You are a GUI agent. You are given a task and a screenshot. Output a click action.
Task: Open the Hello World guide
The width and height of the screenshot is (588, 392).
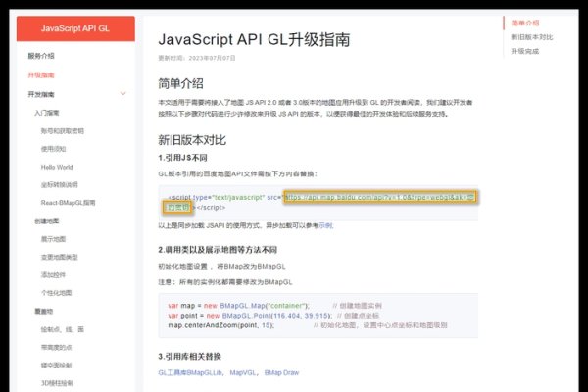click(57, 167)
